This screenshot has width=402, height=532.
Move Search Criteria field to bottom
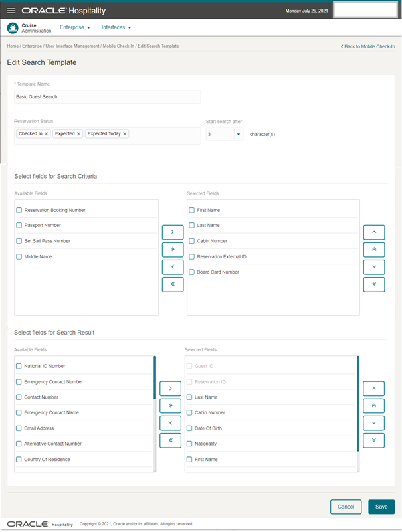(374, 284)
